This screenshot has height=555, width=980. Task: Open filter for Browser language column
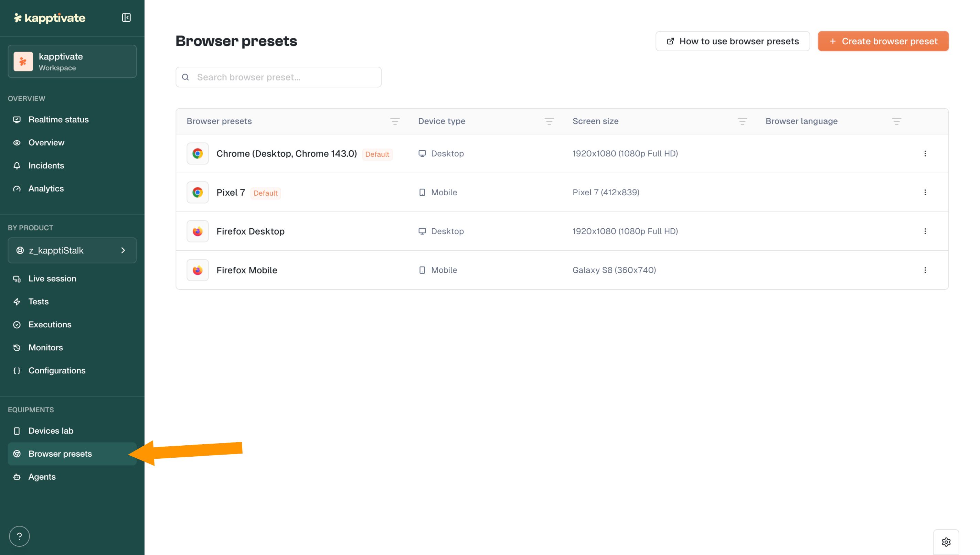(x=896, y=121)
